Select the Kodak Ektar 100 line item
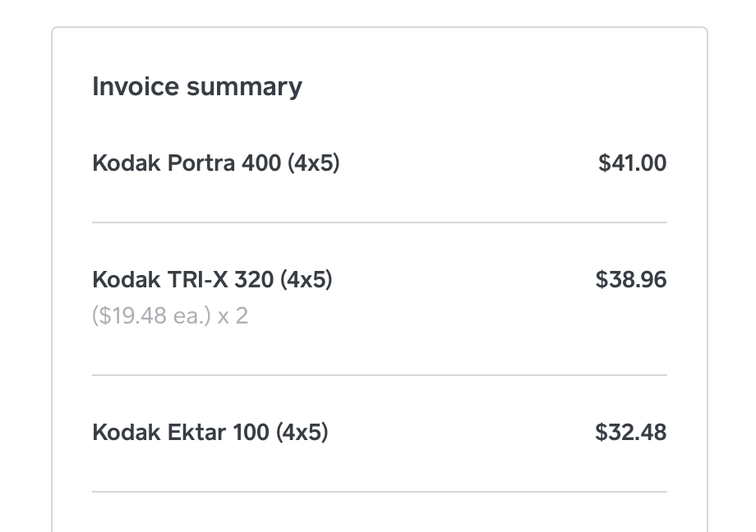The height and width of the screenshot is (532, 756). pyautogui.click(x=210, y=432)
